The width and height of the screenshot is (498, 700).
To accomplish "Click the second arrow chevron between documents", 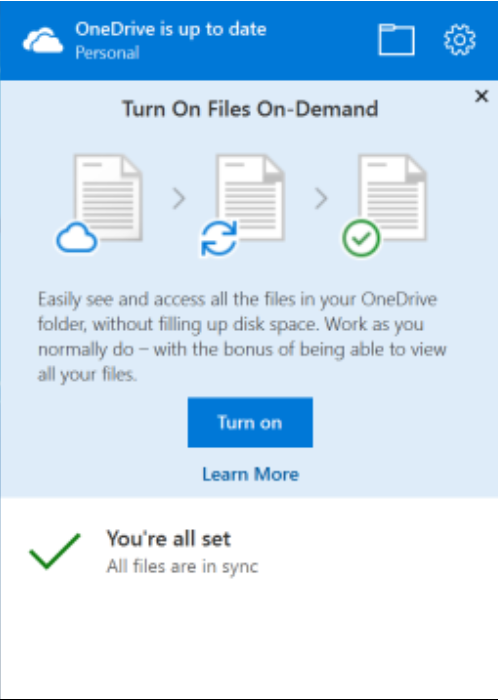I will pyautogui.click(x=321, y=198).
